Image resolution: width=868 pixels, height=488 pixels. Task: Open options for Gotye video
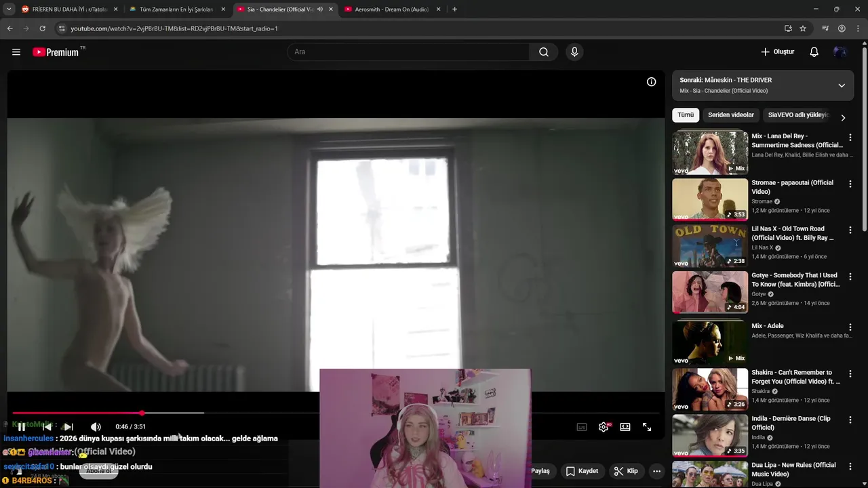pyautogui.click(x=850, y=277)
